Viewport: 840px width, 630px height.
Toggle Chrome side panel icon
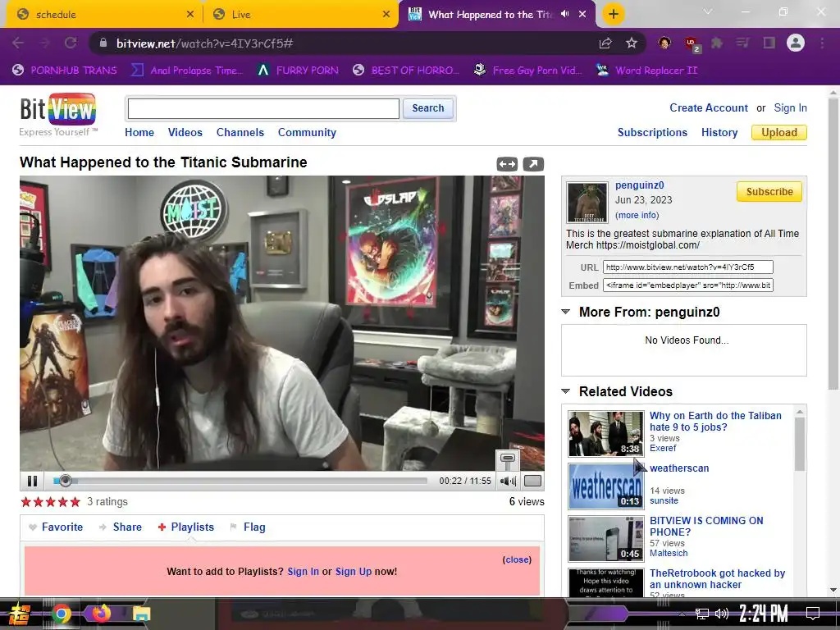tap(769, 43)
